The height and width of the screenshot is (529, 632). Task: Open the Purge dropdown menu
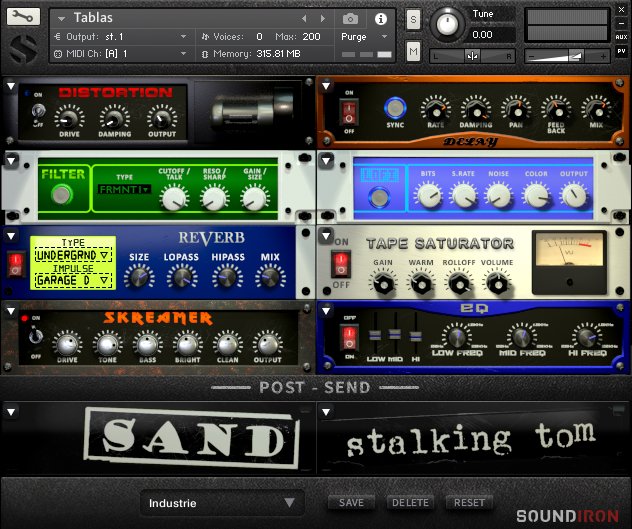[364, 37]
